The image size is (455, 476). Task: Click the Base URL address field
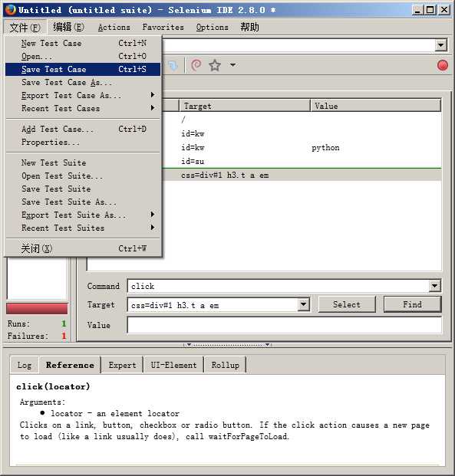(298, 45)
